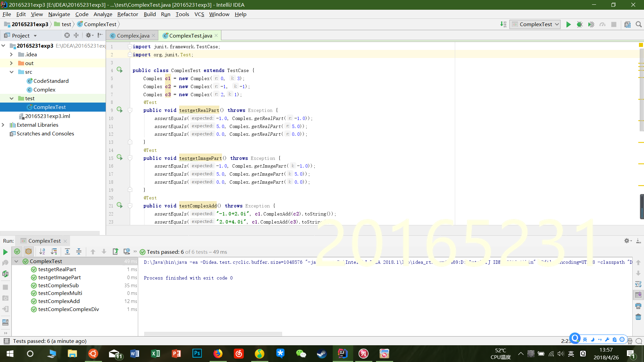The image size is (644, 362).
Task: Click the 20165231exp3 breadcrumb
Action: 26,24
